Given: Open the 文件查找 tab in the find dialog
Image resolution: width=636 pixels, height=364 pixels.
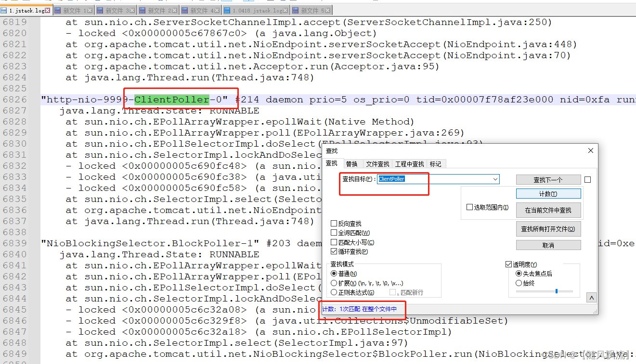Looking at the screenshot, I should coord(377,164).
